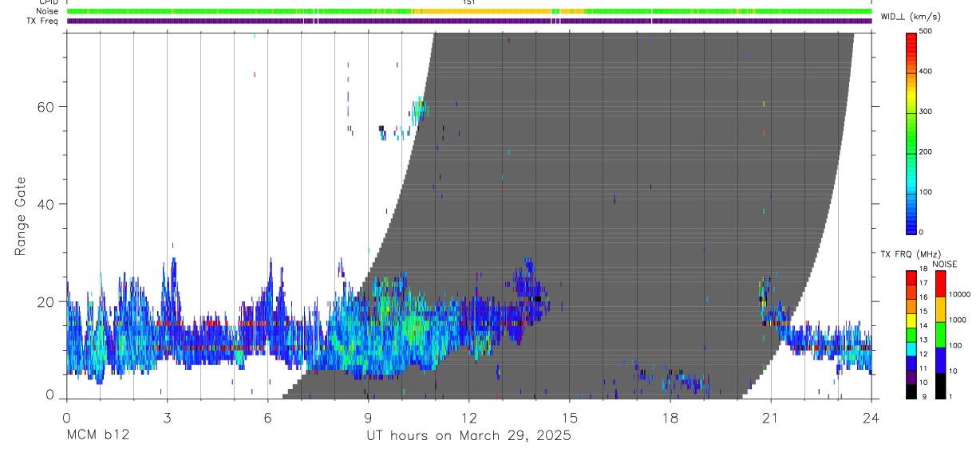Click the green 13–14 MHz TX FRQ swatch
Viewport: 980px width, 452px height.
point(911,333)
